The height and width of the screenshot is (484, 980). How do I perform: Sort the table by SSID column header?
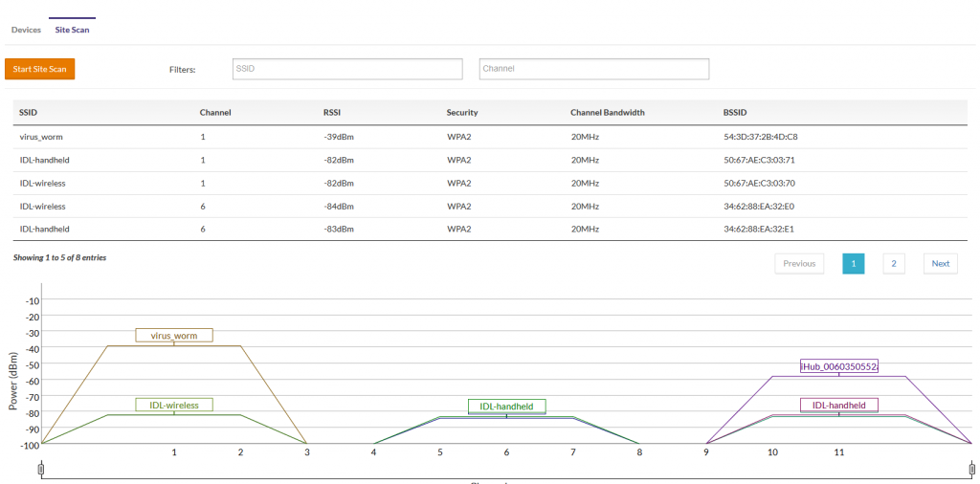coord(28,112)
